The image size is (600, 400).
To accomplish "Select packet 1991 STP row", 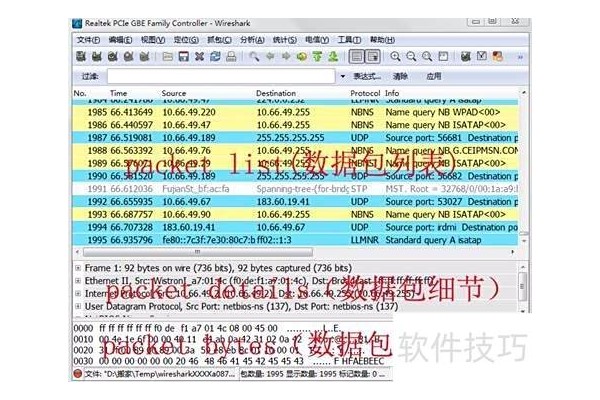I will coord(295,189).
